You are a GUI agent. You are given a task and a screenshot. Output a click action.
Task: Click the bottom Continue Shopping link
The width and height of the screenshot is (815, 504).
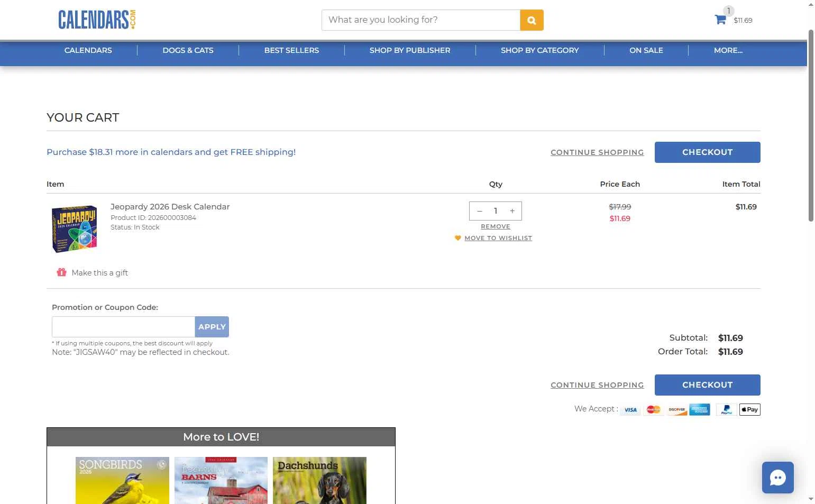pyautogui.click(x=597, y=385)
